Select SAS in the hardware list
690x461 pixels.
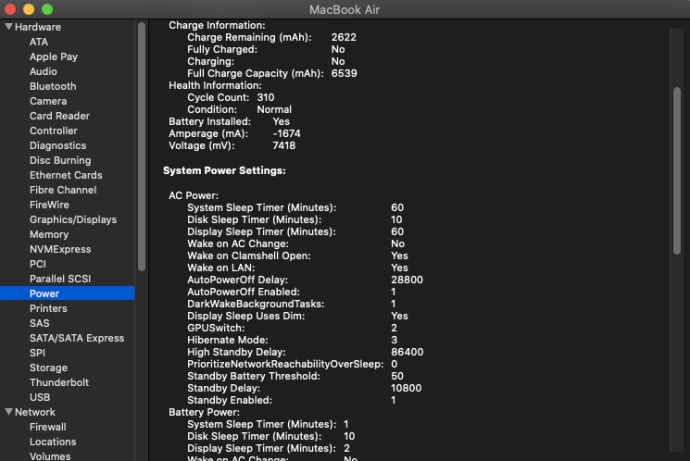tap(39, 323)
